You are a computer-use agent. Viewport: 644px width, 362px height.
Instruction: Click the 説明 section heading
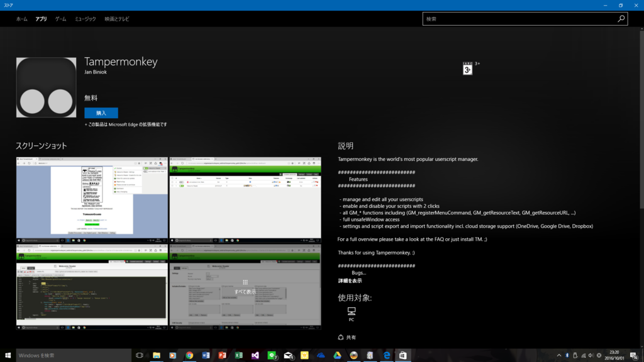click(x=345, y=146)
